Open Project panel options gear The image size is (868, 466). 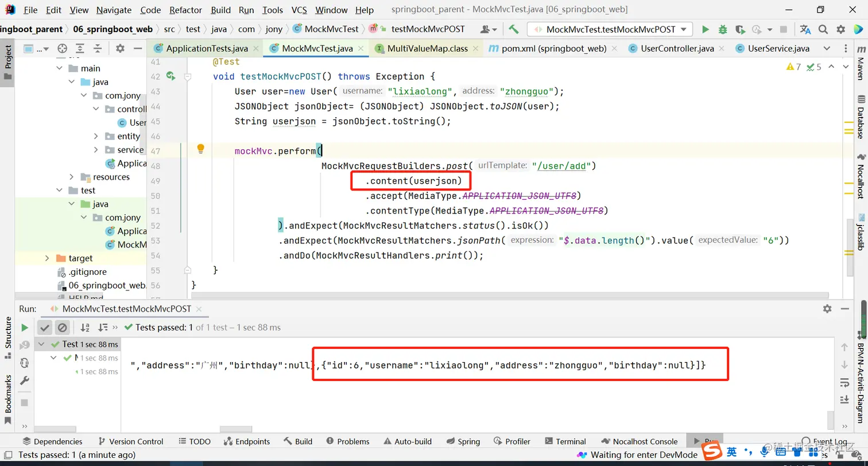coord(120,49)
